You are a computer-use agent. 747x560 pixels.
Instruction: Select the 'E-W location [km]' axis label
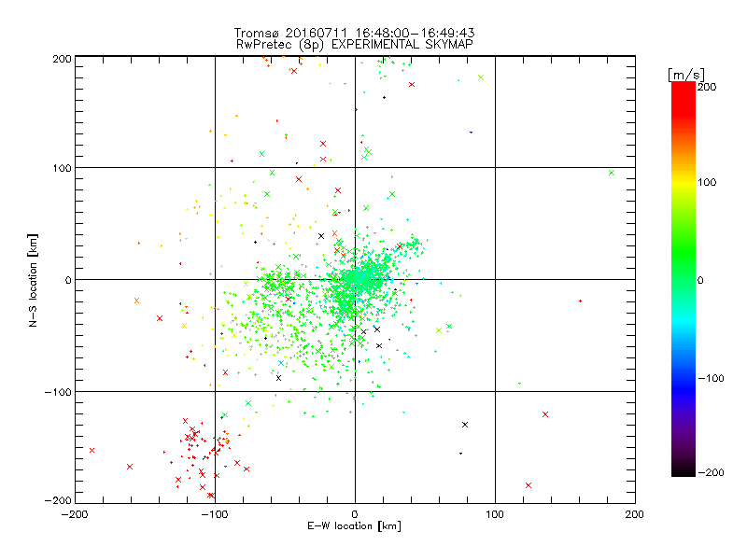(x=354, y=526)
